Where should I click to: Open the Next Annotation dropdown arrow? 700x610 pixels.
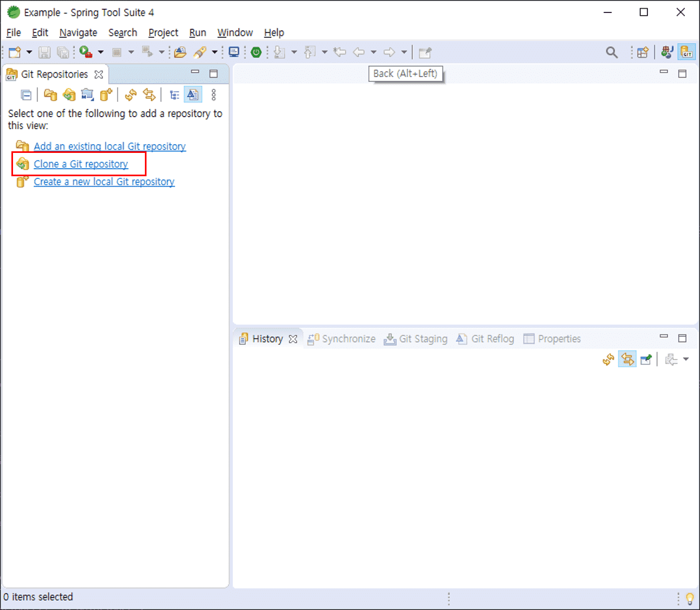pos(294,52)
